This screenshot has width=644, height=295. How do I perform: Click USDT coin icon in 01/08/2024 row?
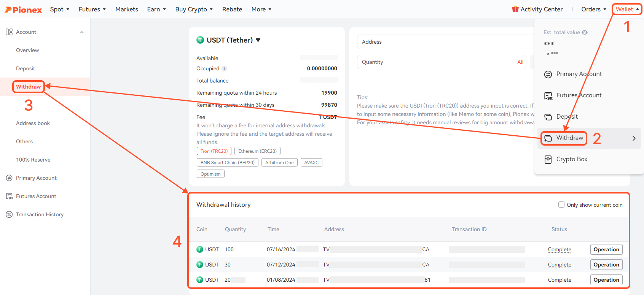200,280
